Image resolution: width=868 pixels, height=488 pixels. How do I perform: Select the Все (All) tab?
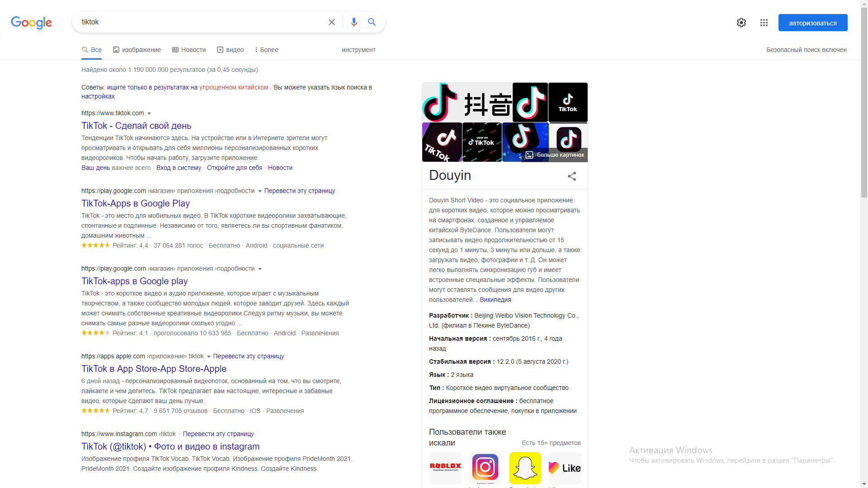(91, 50)
